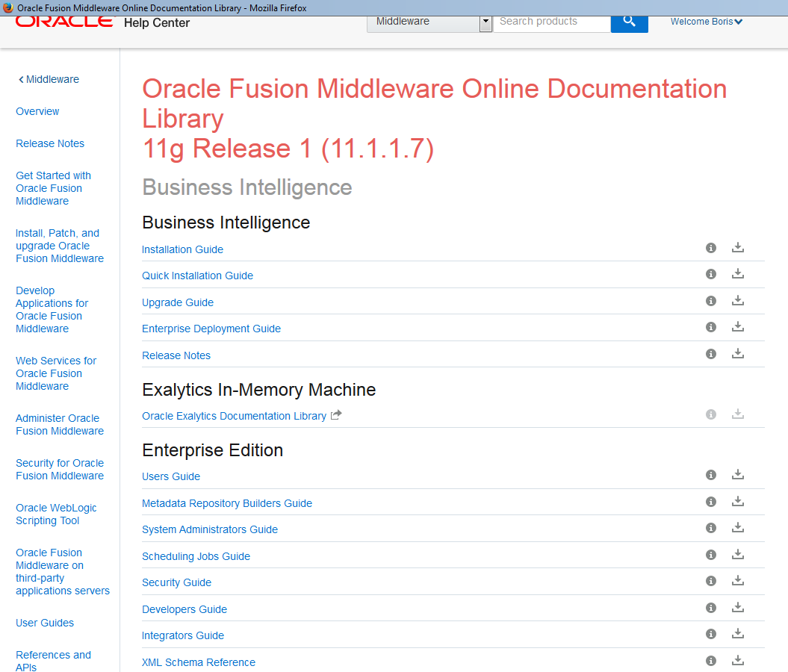Screen dimensions: 788x672
Task: Download the Release Notes document
Action: pos(738,353)
